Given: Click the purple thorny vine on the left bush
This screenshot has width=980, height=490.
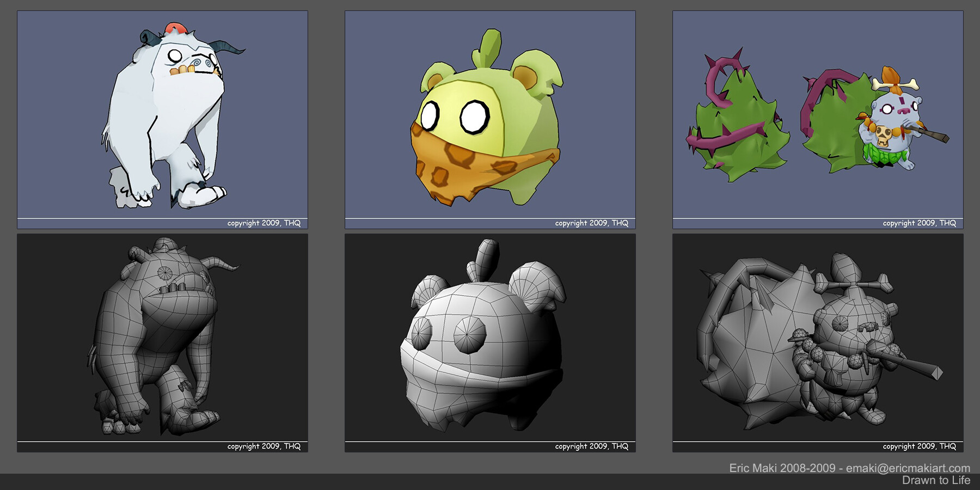Looking at the screenshot, I should pyautogui.click(x=724, y=109).
